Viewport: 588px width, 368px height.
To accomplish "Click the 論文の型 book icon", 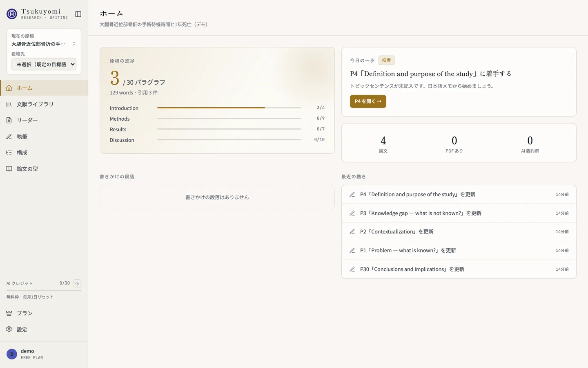I will (9, 169).
